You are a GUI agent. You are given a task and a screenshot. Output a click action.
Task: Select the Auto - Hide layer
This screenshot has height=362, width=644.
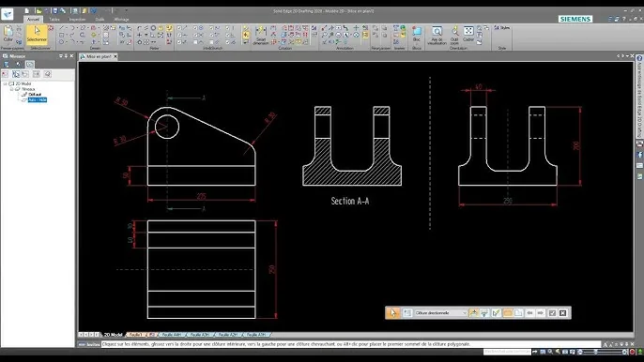click(x=38, y=99)
